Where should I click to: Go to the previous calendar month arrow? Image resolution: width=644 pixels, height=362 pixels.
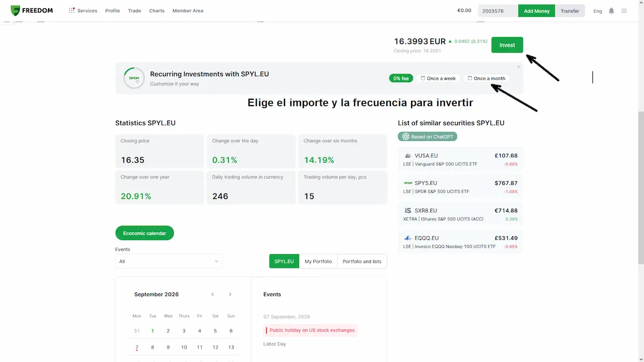[213, 294]
